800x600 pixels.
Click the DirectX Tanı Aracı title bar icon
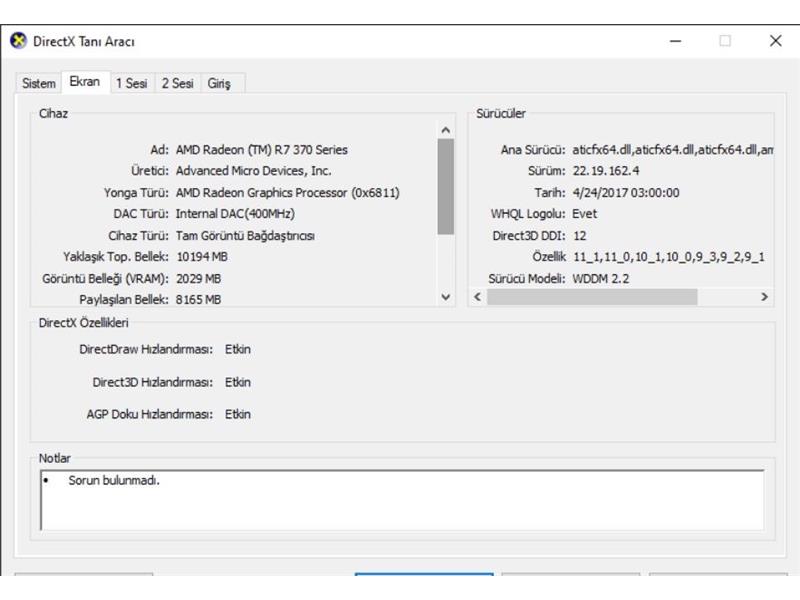[x=18, y=41]
